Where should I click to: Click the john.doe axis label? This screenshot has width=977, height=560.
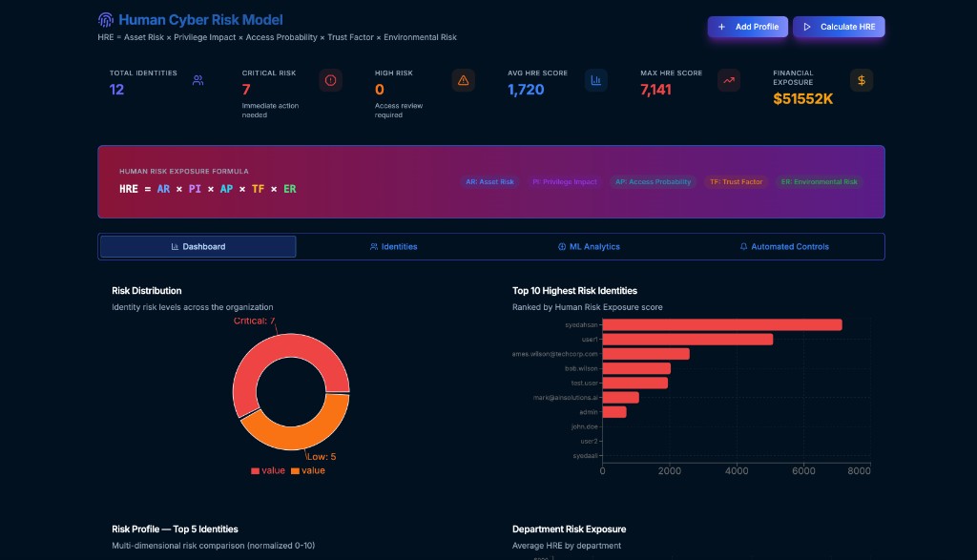(585, 426)
